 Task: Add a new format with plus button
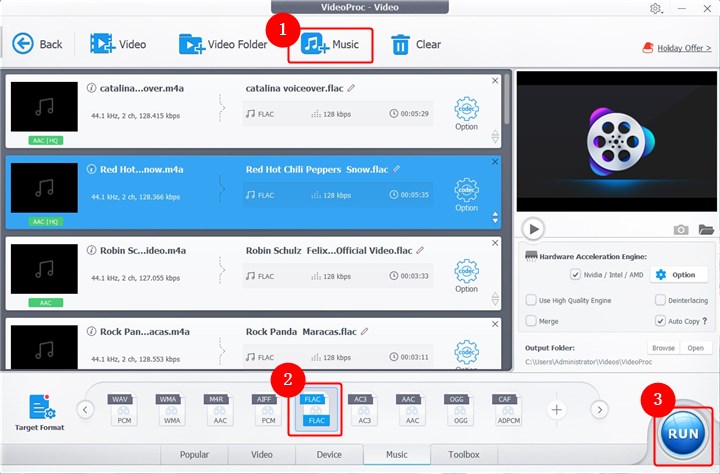[x=557, y=409]
